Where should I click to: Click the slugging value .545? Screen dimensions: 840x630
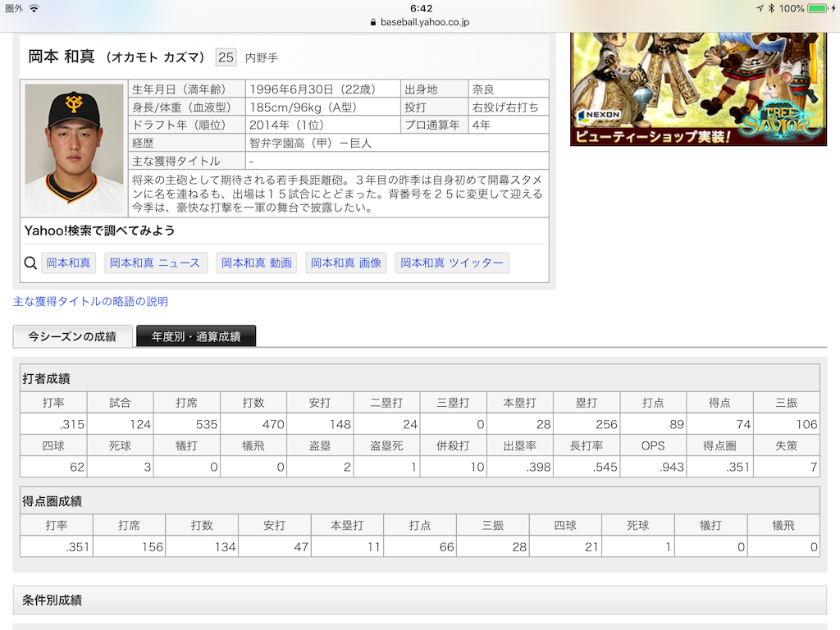click(605, 467)
